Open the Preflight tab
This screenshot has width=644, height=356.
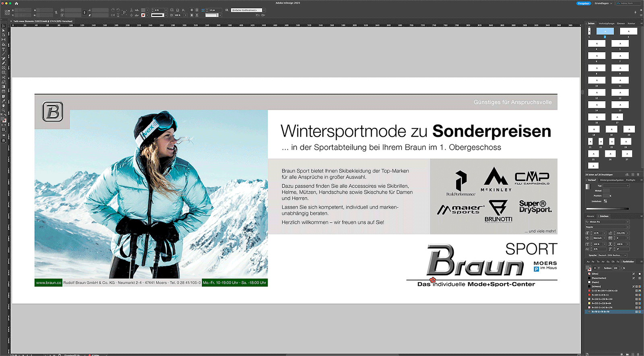click(631, 180)
